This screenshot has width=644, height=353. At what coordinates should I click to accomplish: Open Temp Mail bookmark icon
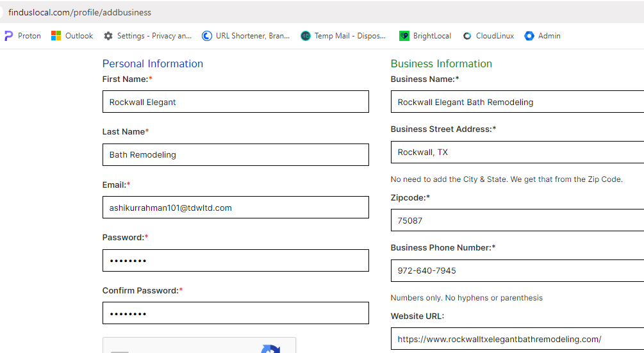click(306, 36)
